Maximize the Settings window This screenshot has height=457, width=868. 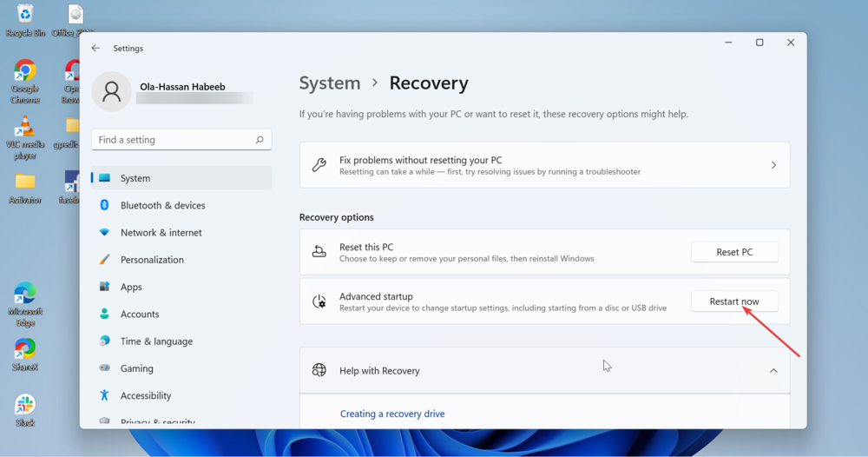click(759, 43)
